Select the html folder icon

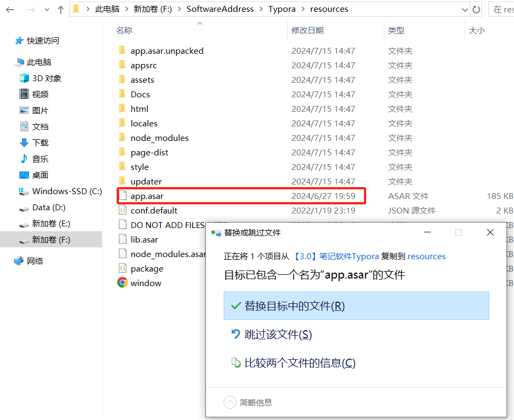pyautogui.click(x=122, y=109)
